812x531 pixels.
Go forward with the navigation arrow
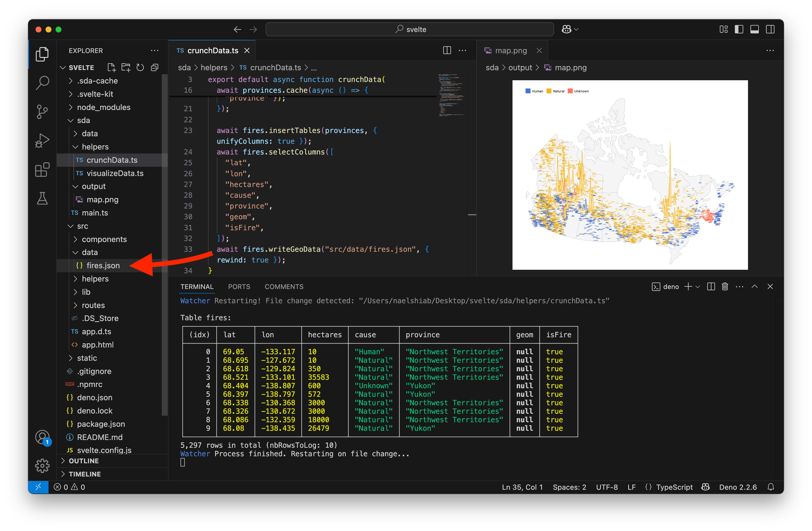(x=253, y=29)
